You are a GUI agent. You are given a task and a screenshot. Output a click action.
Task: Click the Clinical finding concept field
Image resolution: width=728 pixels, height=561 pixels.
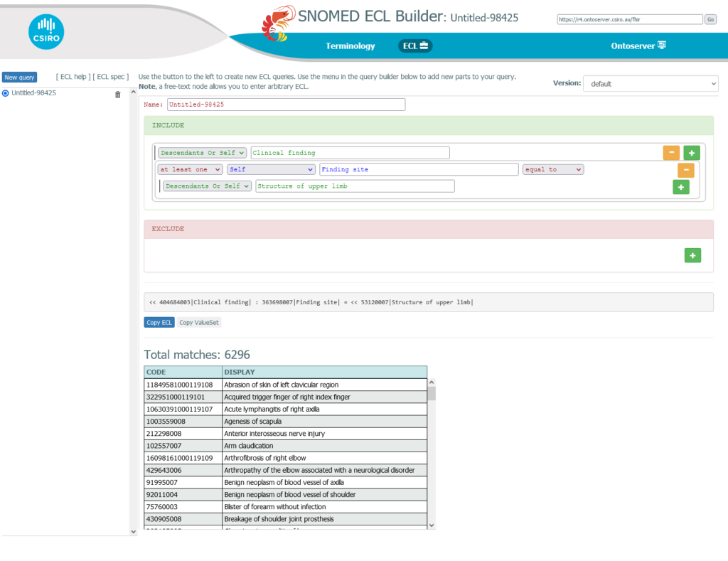350,153
